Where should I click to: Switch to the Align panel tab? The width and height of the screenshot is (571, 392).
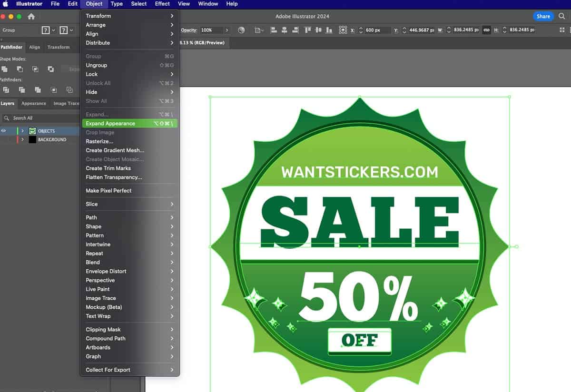35,47
